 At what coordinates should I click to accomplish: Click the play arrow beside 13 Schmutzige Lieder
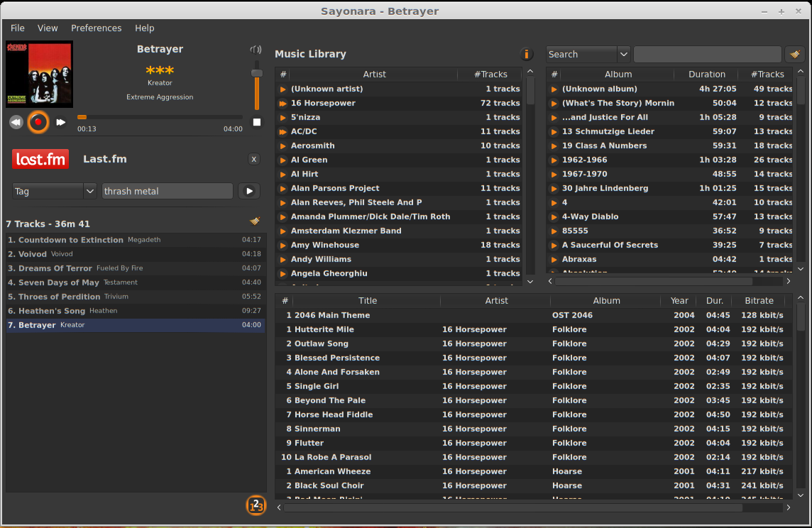[554, 132]
